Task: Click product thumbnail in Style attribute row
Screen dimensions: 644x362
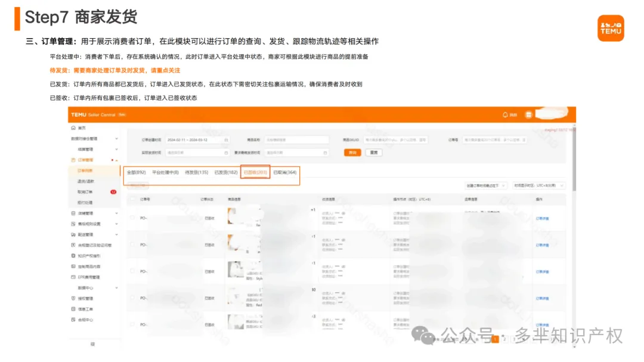Action: click(236, 270)
